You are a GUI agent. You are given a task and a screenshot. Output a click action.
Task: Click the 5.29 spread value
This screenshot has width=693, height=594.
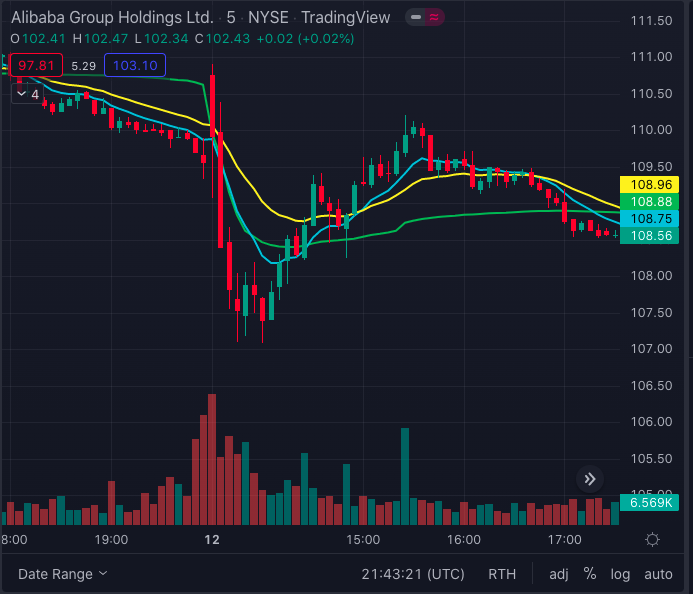click(x=84, y=66)
